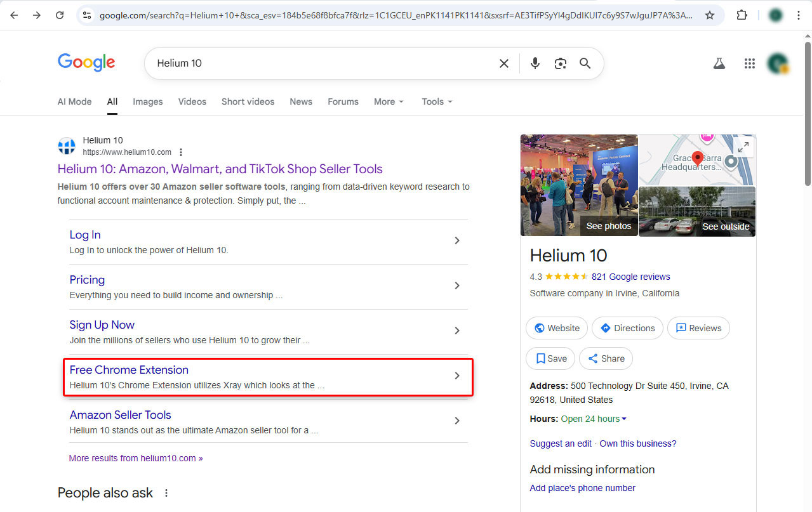Open the Helium 10 main result title
Image resolution: width=812 pixels, height=512 pixels.
[x=220, y=169]
